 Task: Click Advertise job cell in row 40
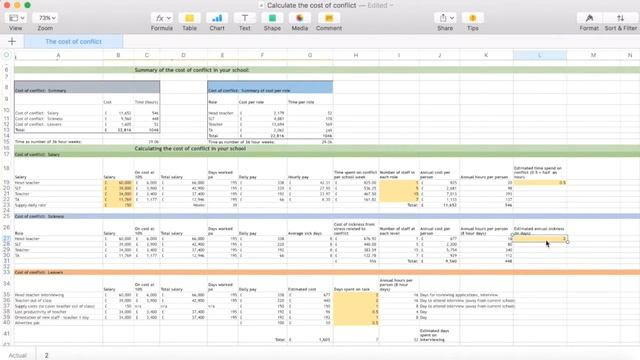pyautogui.click(x=58, y=322)
